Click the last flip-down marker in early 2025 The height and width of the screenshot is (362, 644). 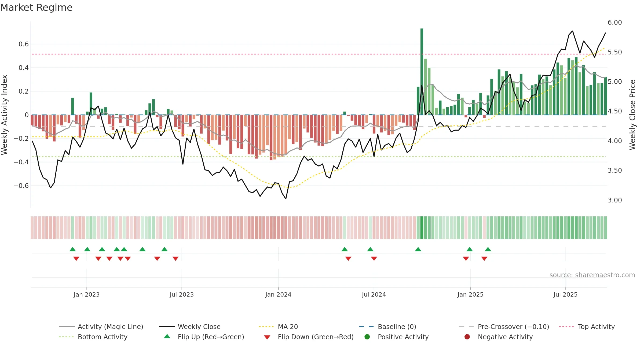(484, 258)
